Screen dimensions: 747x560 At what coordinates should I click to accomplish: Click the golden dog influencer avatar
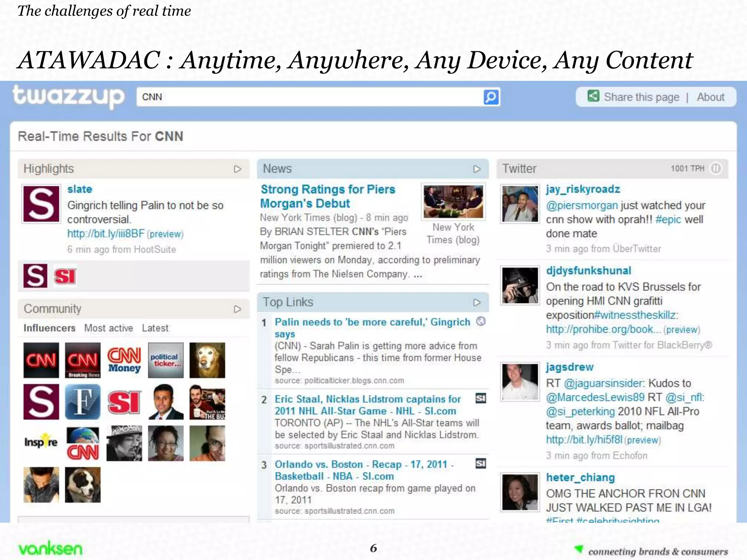208,360
